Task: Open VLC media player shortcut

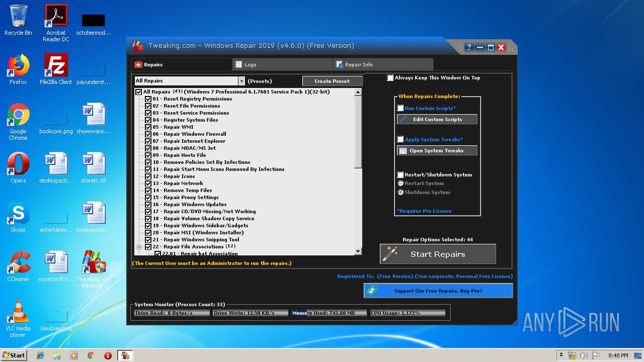Action: tap(18, 319)
